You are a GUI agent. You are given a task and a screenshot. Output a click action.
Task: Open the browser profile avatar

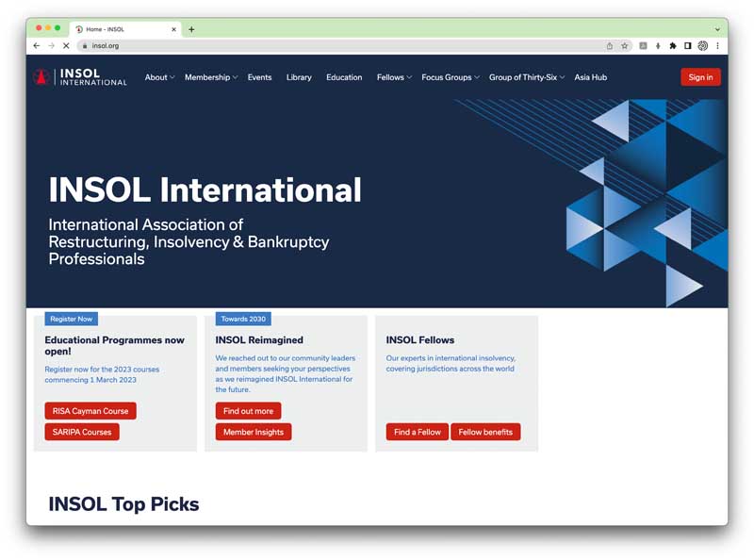702,45
